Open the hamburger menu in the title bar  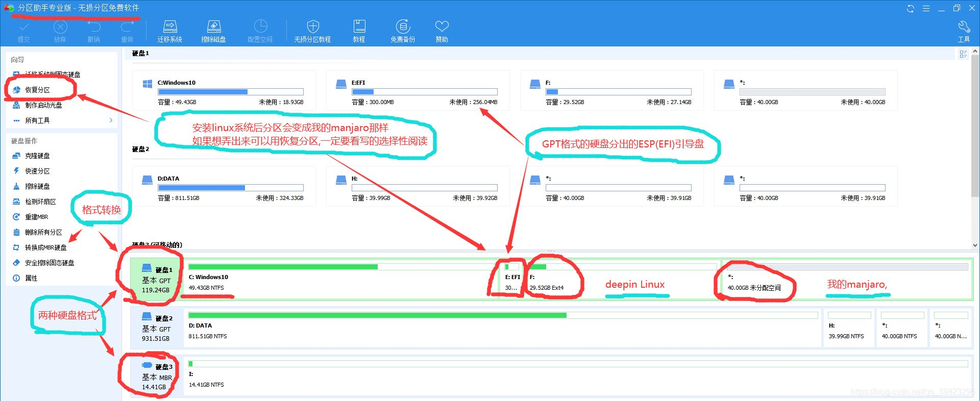pos(926,8)
